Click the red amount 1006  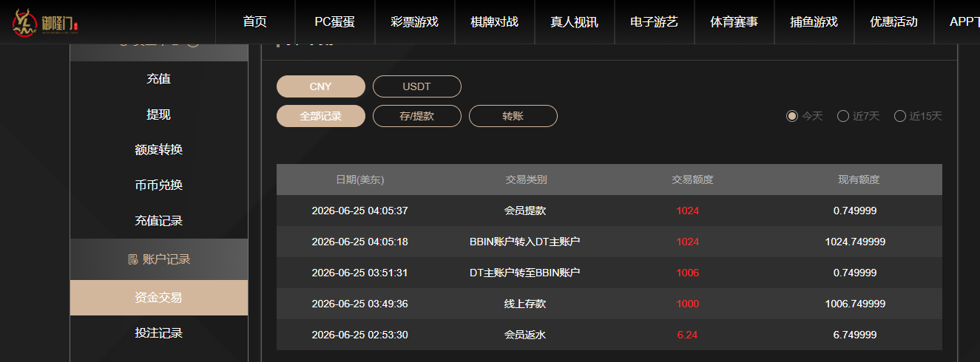688,273
